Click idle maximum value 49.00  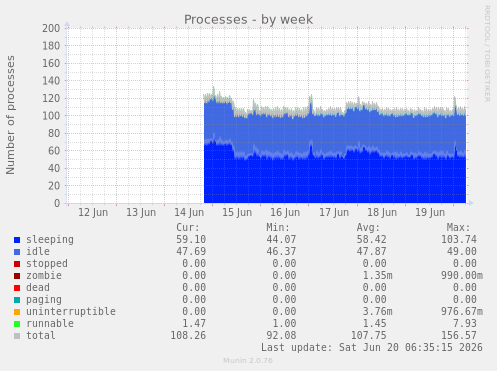(x=462, y=251)
